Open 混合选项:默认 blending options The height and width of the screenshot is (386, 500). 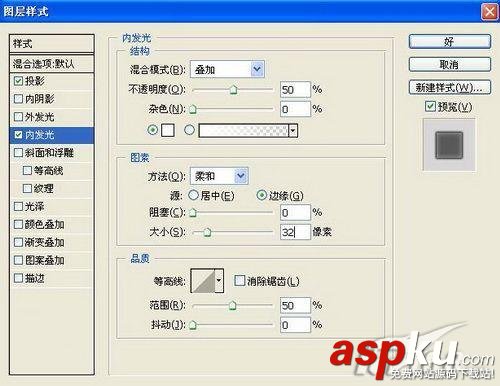coord(52,63)
